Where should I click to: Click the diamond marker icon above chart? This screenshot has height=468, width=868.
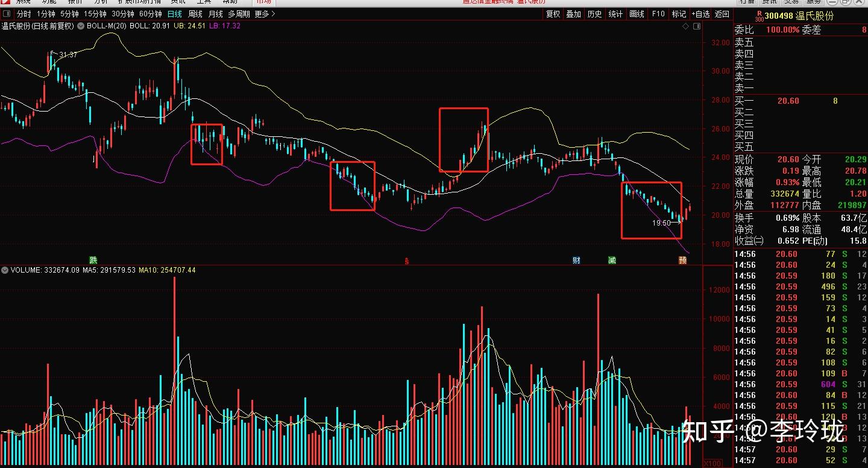click(685, 27)
